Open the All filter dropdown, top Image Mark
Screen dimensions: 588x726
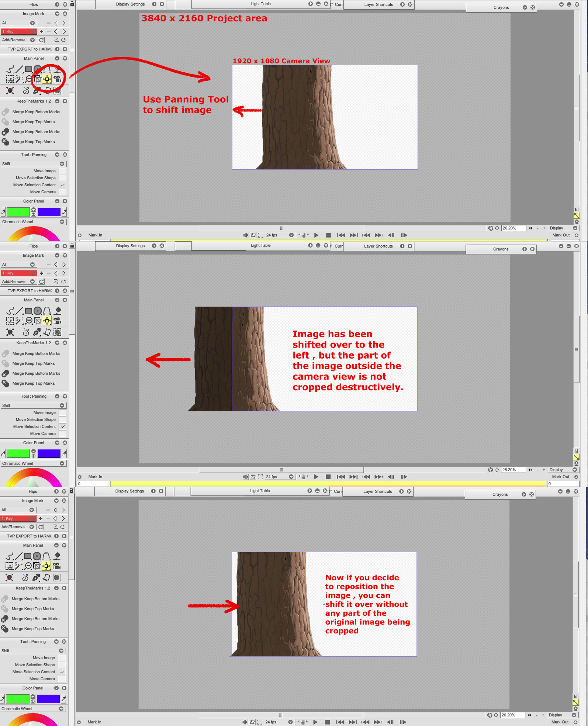coord(18,23)
